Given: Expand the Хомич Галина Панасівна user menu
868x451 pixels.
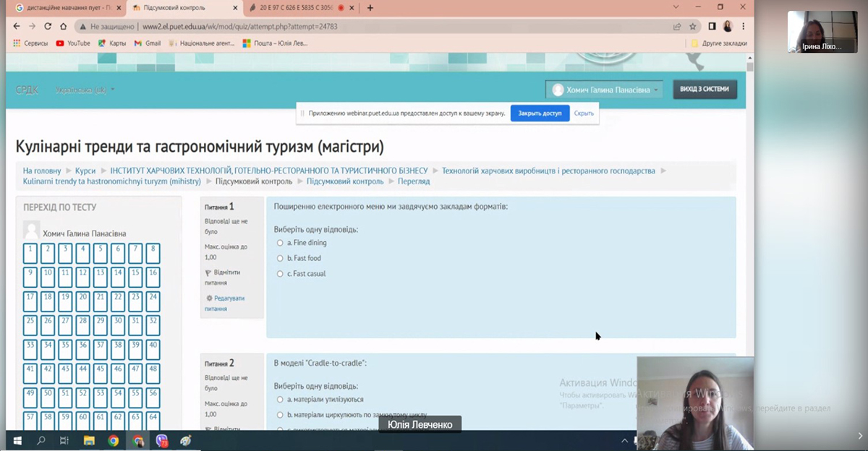Looking at the screenshot, I should click(x=603, y=90).
